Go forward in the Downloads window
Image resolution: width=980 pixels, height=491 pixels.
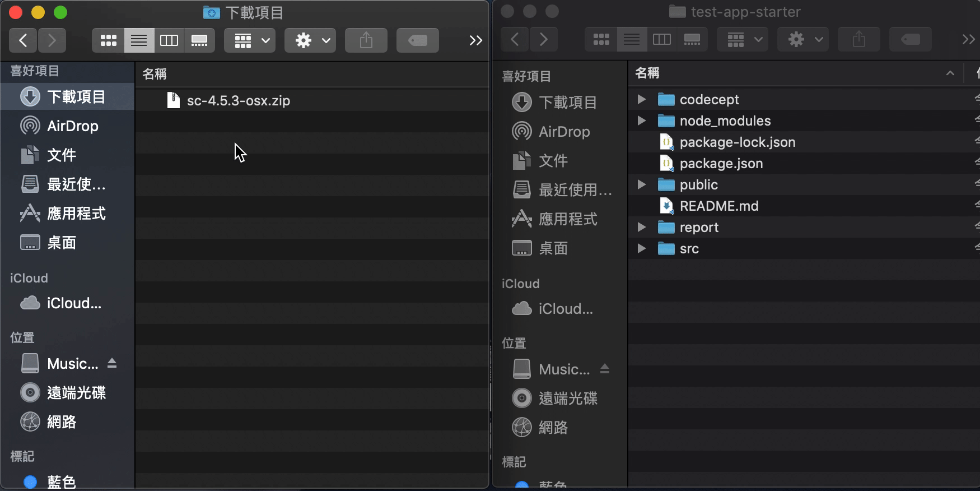pos(52,40)
